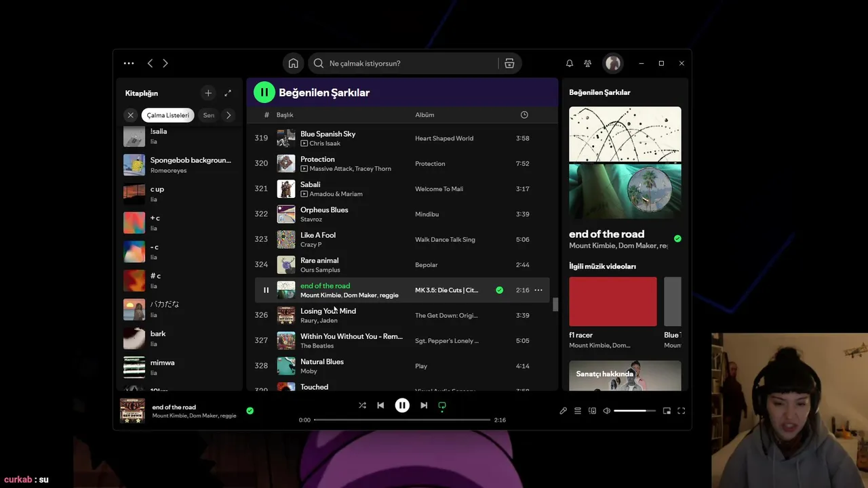Go back with the left arrow
Image resolution: width=868 pixels, height=488 pixels.
point(150,63)
